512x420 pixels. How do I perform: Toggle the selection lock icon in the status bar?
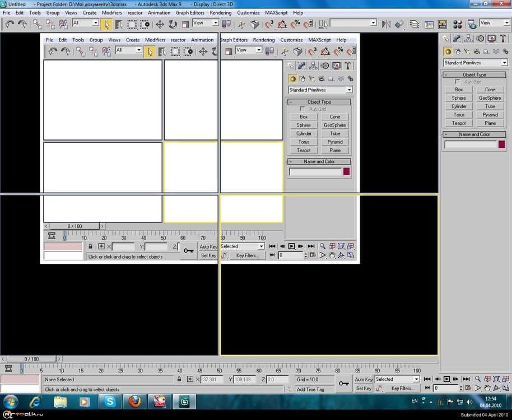[179, 380]
